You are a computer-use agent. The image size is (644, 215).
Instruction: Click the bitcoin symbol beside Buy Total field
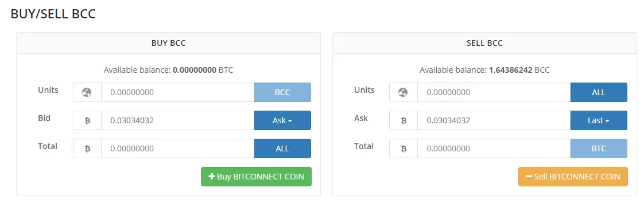pos(87,148)
